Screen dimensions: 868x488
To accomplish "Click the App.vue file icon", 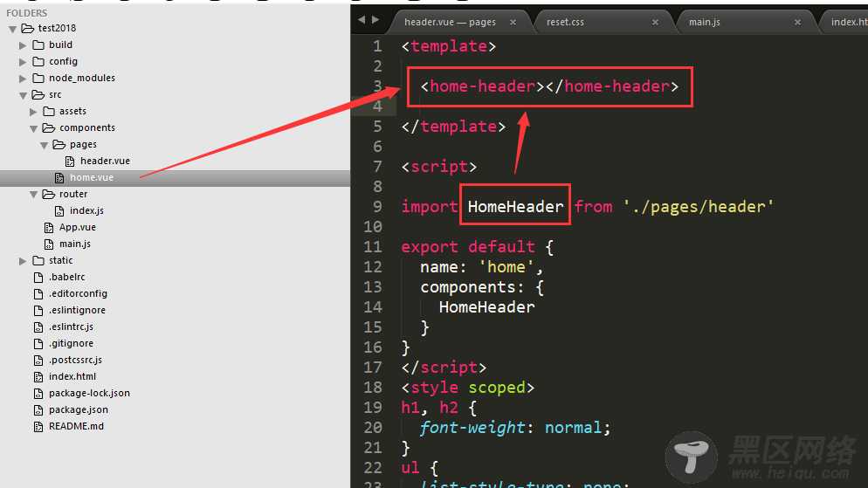I will click(49, 227).
